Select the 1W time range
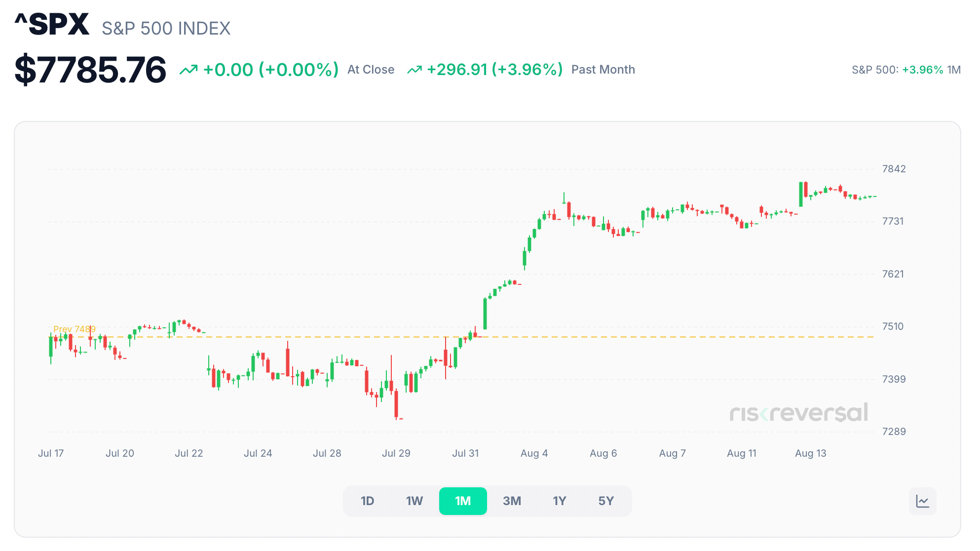The height and width of the screenshot is (551, 980). click(x=415, y=501)
